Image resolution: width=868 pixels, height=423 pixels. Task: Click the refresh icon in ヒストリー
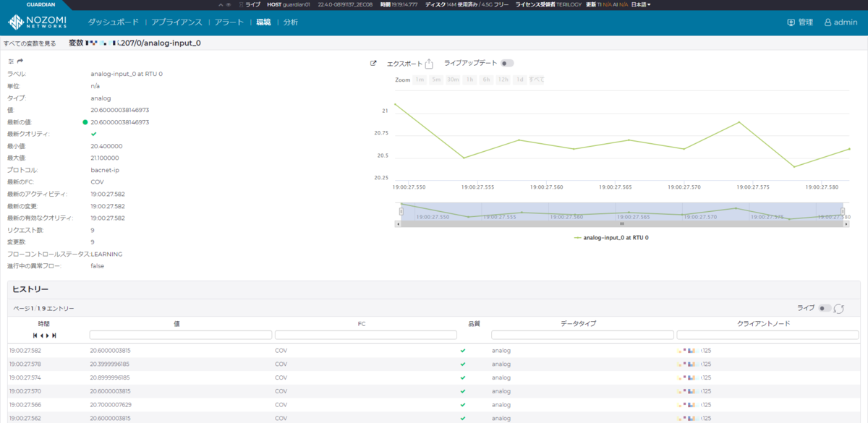(839, 309)
